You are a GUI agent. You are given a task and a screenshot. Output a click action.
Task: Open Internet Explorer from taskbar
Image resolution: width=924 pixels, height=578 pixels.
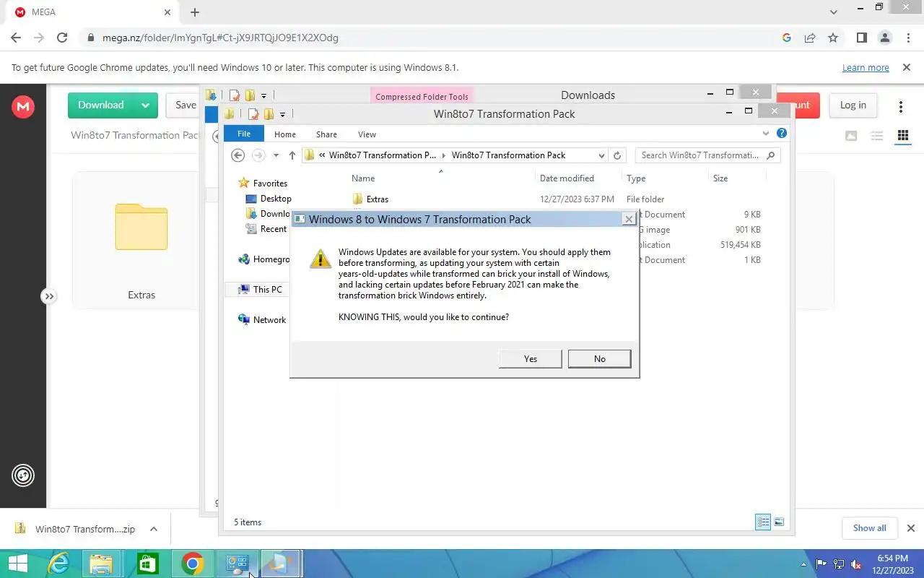pos(58,564)
